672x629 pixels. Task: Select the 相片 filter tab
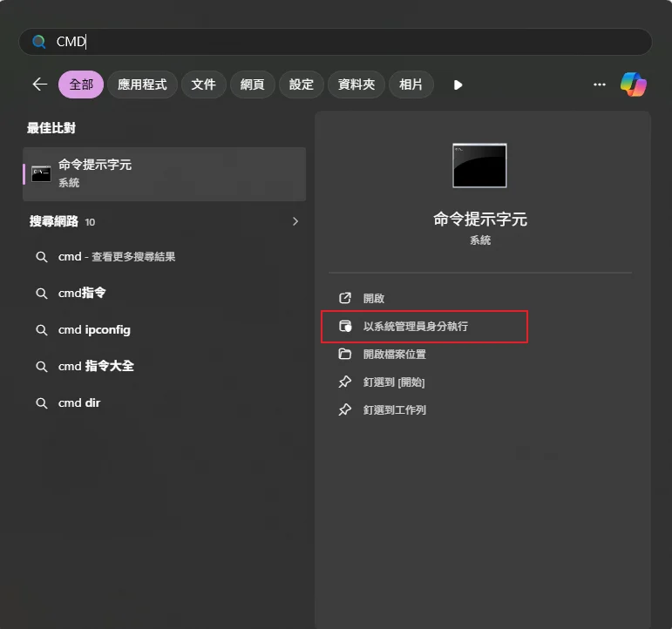[411, 85]
